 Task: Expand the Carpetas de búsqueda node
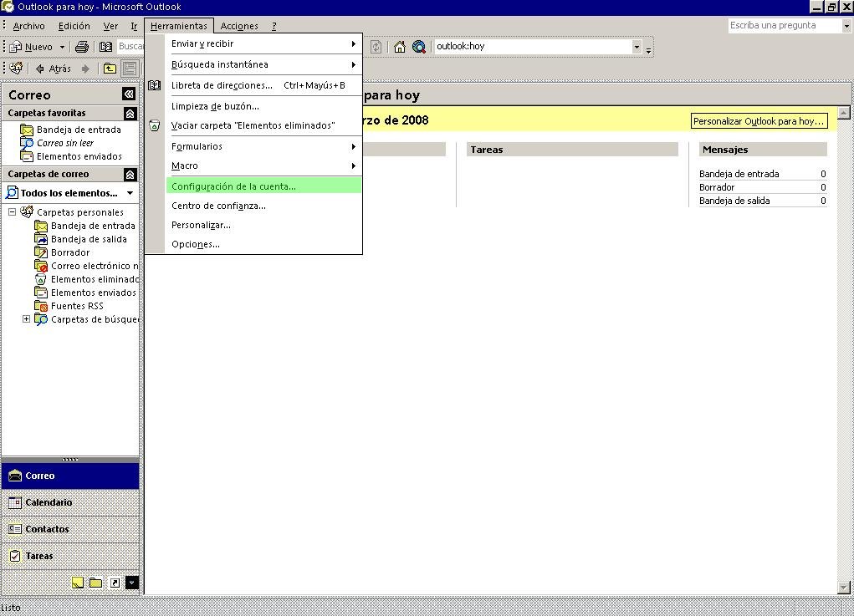click(26, 319)
